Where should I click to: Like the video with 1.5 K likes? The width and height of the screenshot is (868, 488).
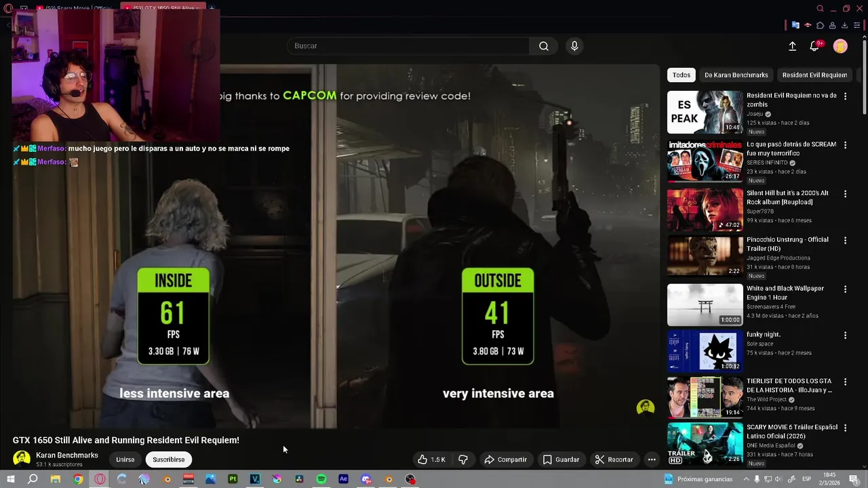pyautogui.click(x=431, y=460)
